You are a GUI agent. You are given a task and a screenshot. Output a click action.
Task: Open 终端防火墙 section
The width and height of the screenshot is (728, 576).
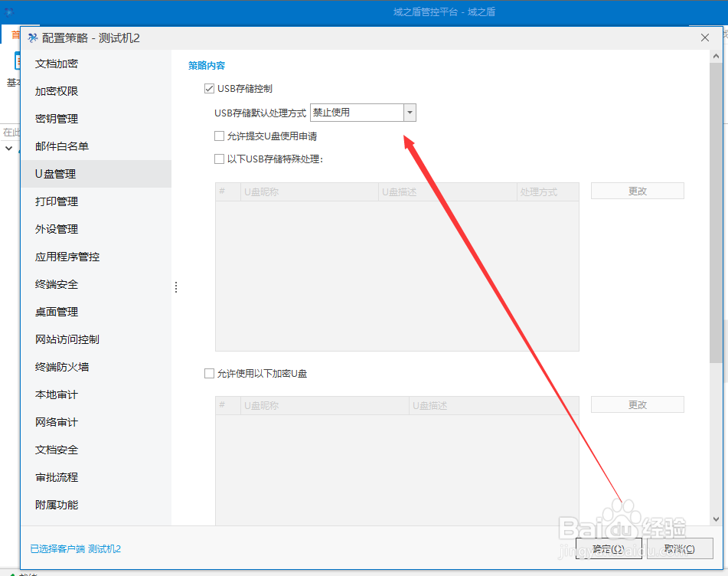tap(96, 367)
